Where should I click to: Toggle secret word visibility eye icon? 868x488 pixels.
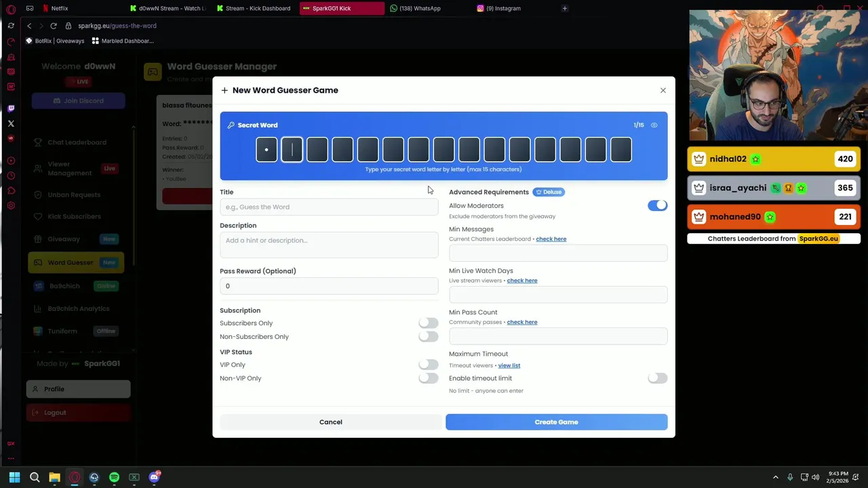pos(654,125)
